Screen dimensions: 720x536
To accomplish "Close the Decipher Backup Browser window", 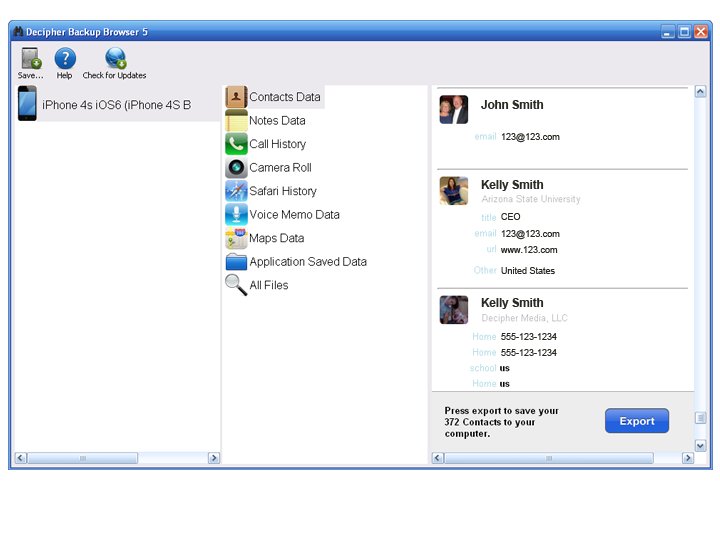I will tap(701, 32).
